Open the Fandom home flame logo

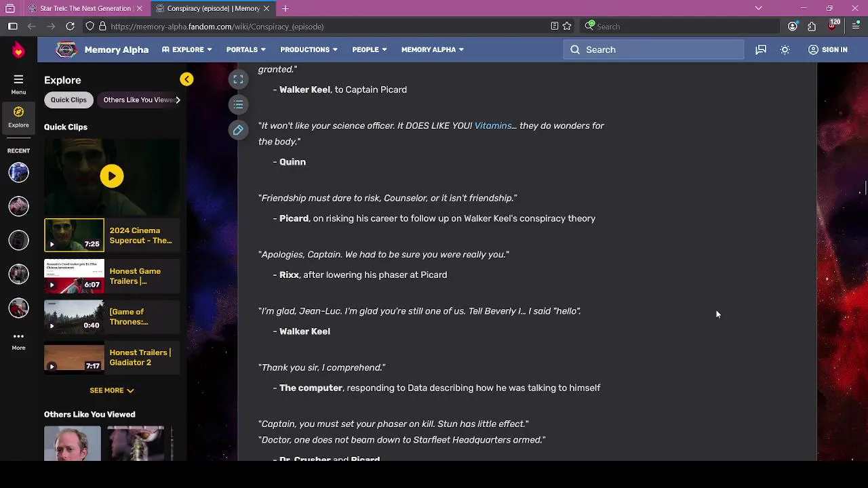(18, 49)
